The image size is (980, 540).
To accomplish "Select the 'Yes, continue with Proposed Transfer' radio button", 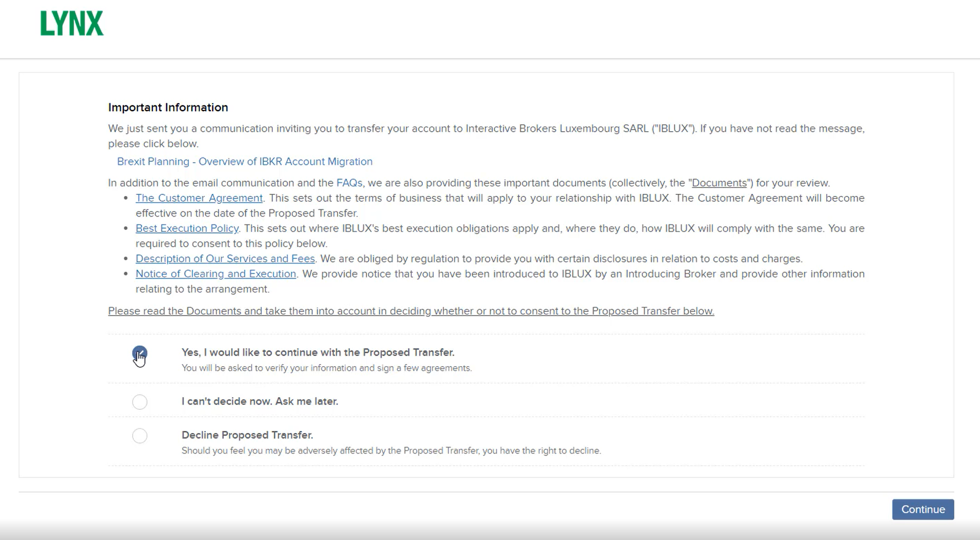I will [x=140, y=353].
